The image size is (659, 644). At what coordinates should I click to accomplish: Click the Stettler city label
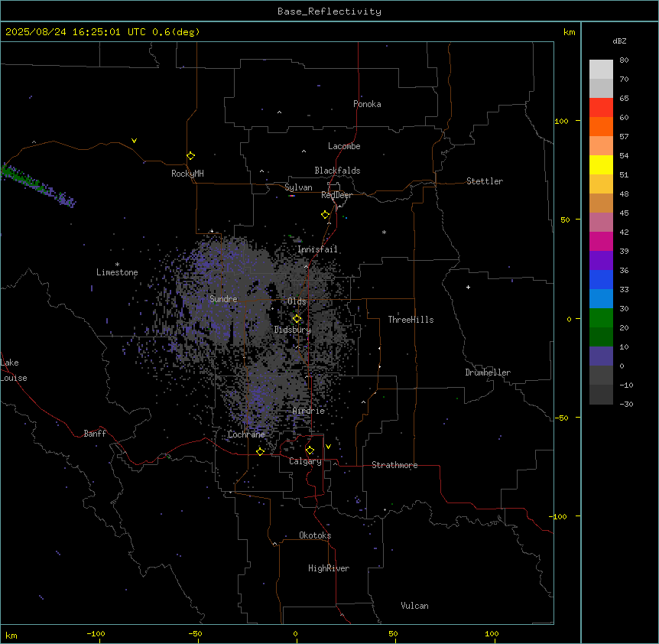pos(485,181)
